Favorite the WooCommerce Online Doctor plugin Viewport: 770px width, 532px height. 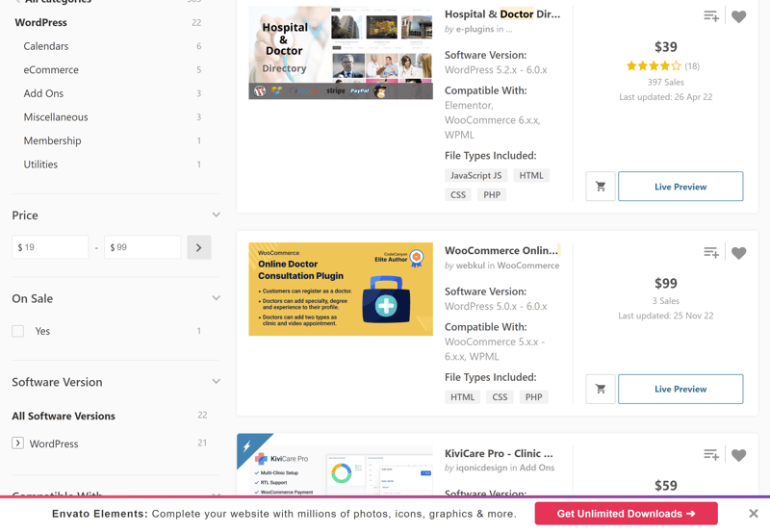[x=738, y=253]
